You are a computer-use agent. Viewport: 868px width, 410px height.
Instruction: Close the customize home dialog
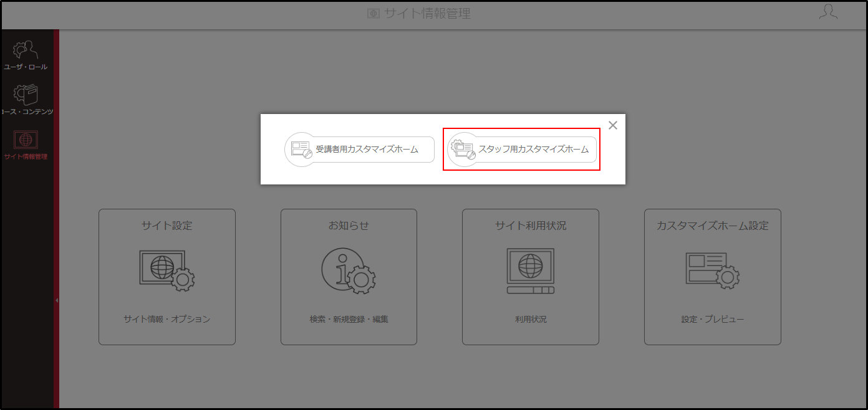coord(613,125)
